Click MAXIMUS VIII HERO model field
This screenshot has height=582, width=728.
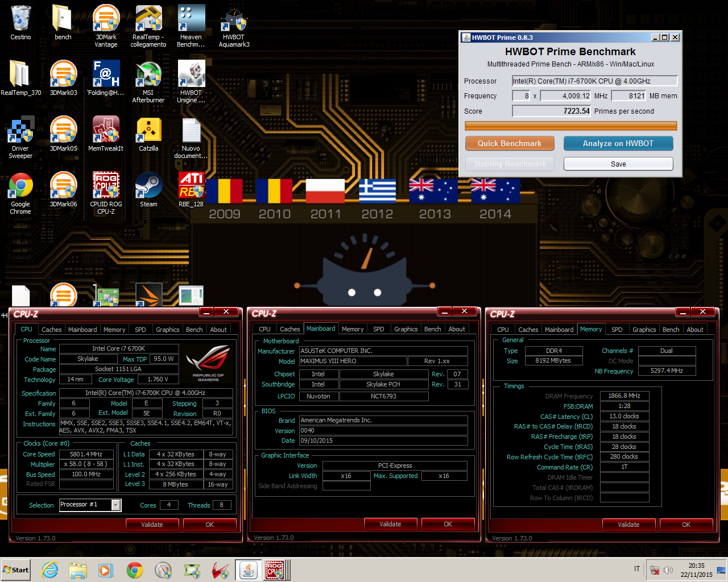click(353, 361)
